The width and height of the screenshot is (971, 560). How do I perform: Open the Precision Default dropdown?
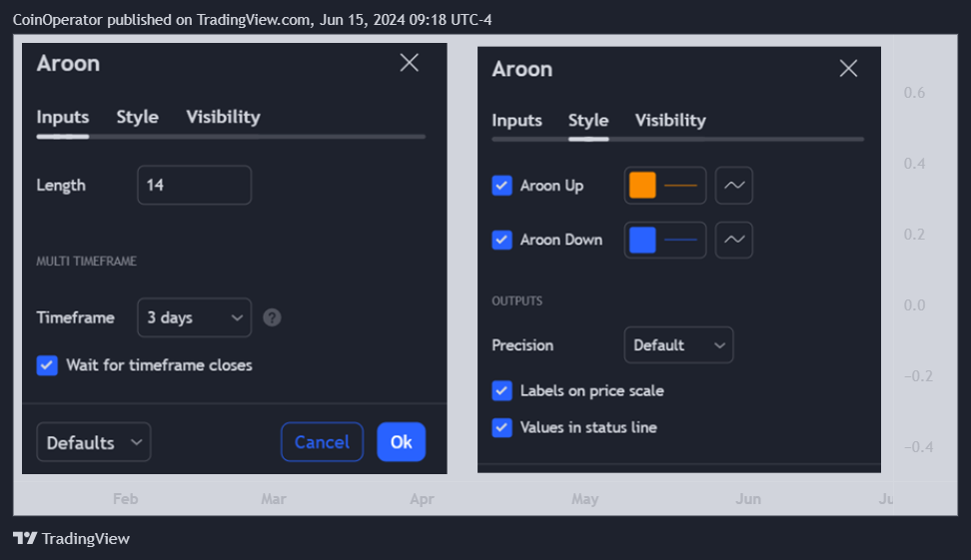point(678,344)
